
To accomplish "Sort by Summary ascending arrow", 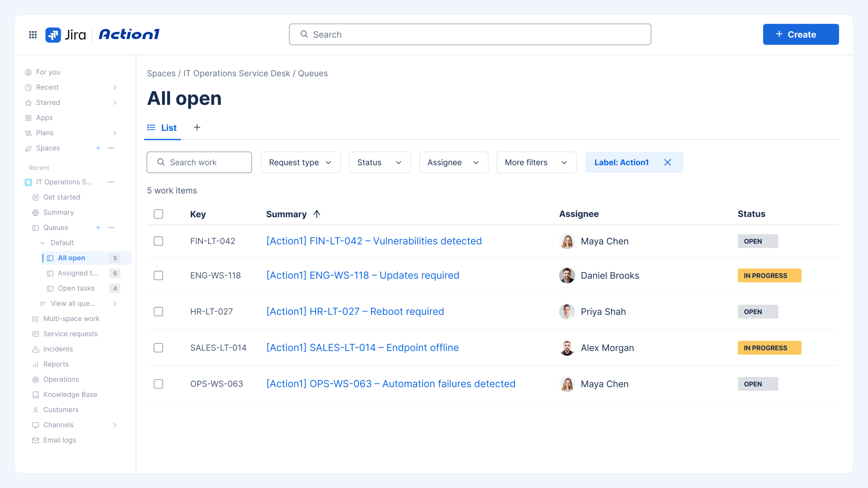I will pyautogui.click(x=317, y=214).
